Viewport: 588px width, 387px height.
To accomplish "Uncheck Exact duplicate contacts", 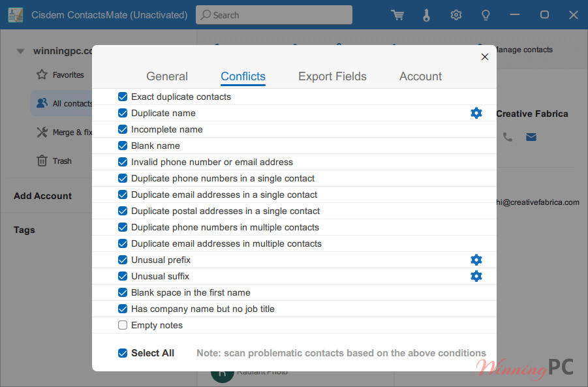I will coord(123,97).
